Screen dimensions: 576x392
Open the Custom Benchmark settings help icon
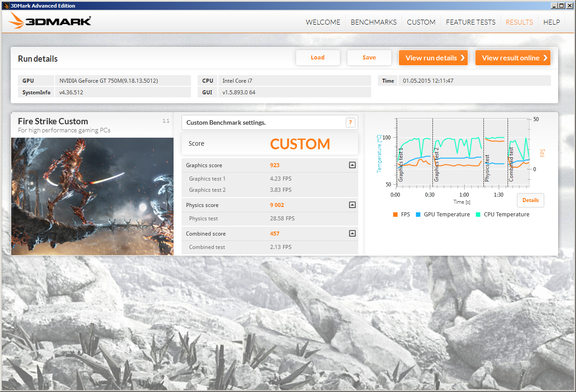[x=351, y=122]
